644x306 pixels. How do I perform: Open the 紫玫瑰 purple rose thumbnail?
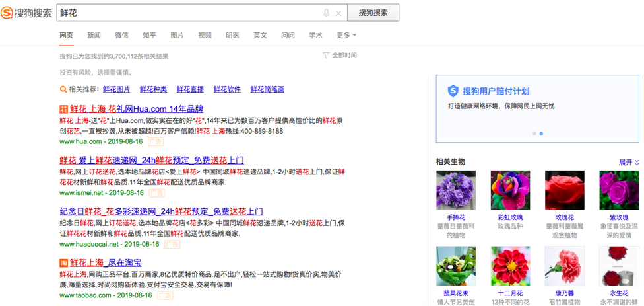click(x=619, y=190)
